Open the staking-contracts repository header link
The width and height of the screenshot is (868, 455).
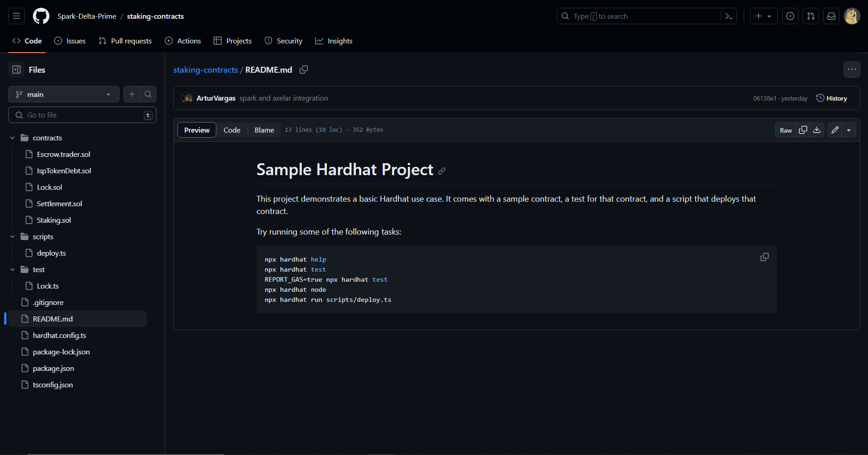point(155,16)
